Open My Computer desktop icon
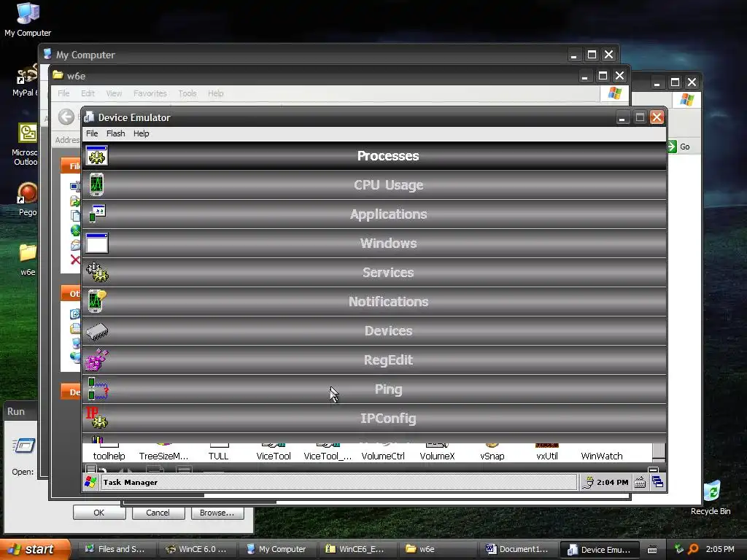 pos(28,20)
